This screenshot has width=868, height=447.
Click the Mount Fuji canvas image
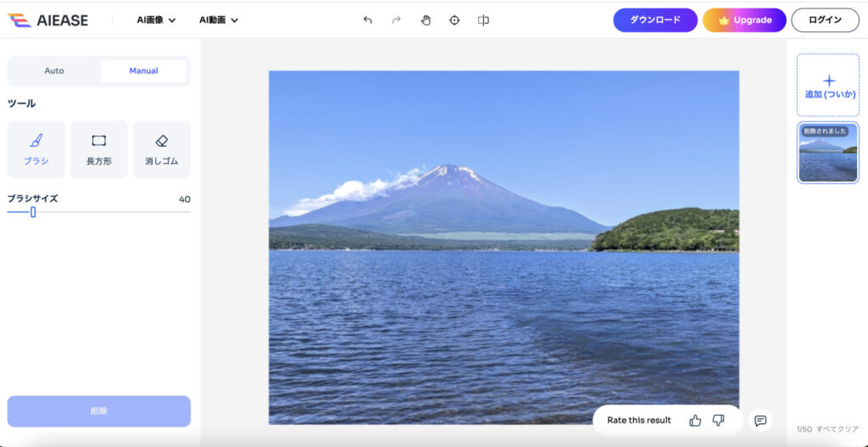pyautogui.click(x=504, y=247)
